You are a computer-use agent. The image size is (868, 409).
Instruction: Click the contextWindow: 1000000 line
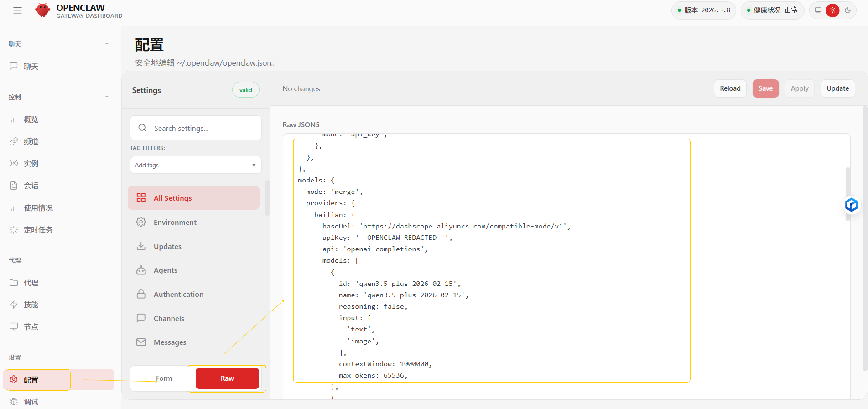coord(385,364)
